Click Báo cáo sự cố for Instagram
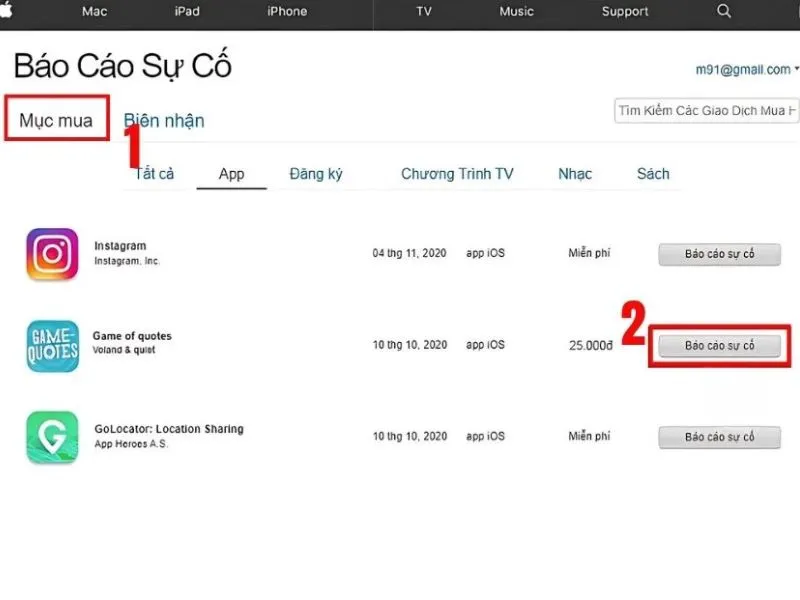 (719, 254)
